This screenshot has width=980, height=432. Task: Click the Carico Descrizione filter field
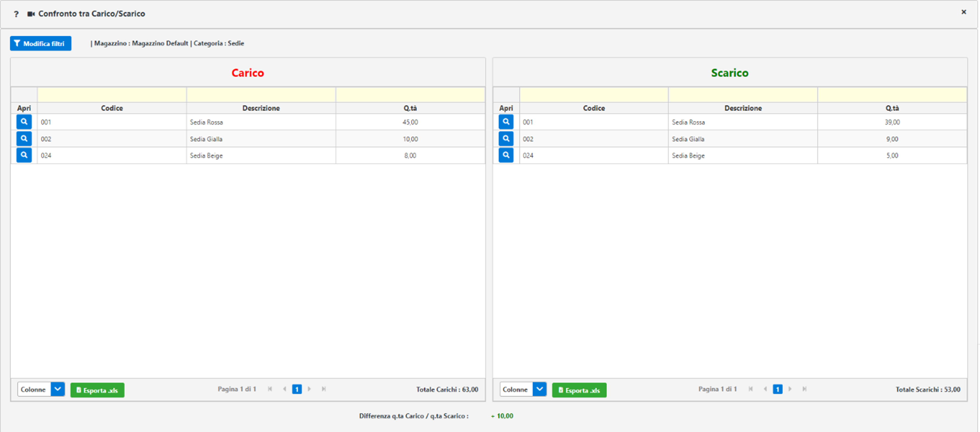pos(261,95)
